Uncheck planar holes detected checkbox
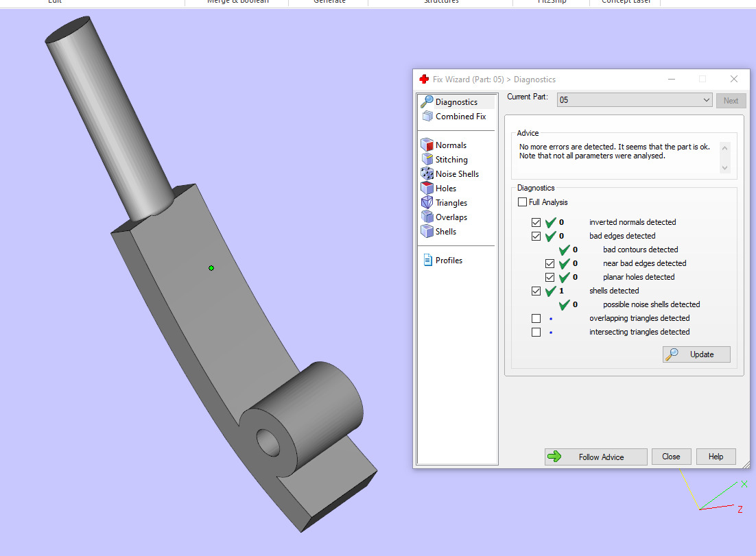The height and width of the screenshot is (556, 756). point(550,277)
